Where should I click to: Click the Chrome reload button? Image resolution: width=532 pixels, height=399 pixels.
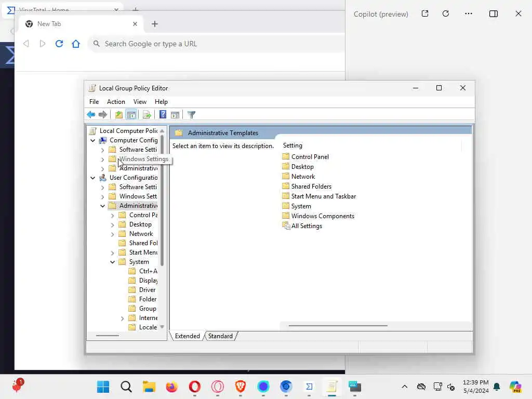[59, 44]
